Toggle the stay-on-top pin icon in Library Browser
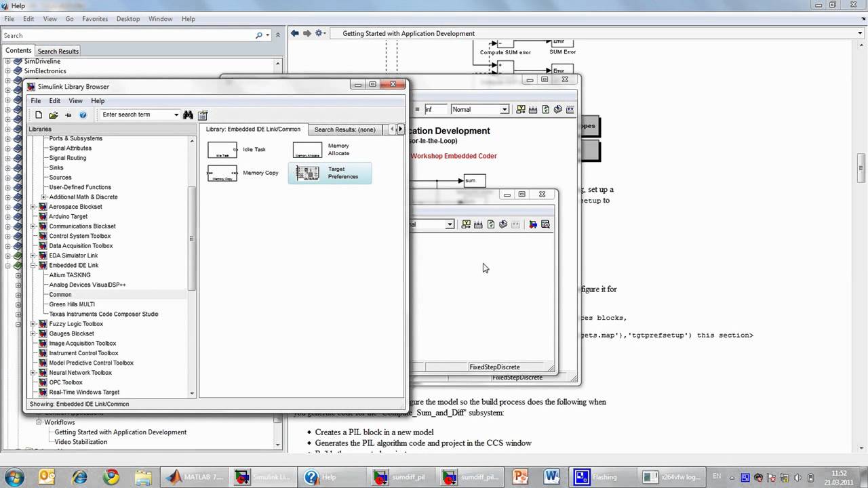Screen dimensions: 868x488 [x=68, y=115]
